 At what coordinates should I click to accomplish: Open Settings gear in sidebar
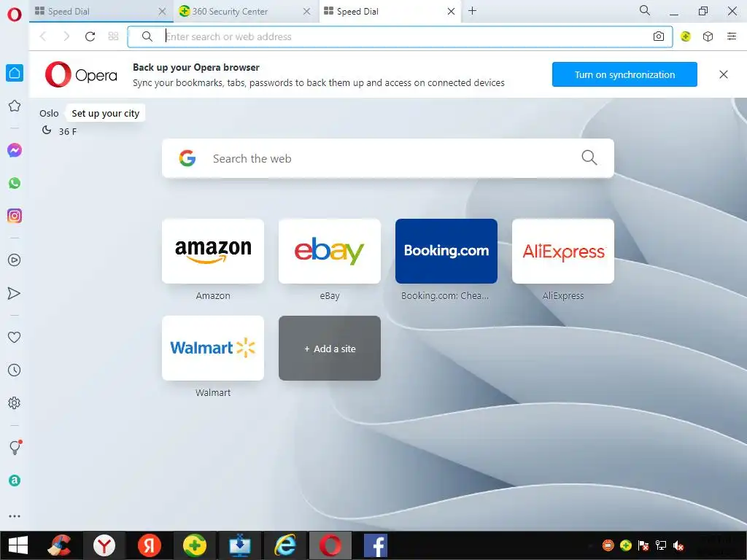click(15, 402)
